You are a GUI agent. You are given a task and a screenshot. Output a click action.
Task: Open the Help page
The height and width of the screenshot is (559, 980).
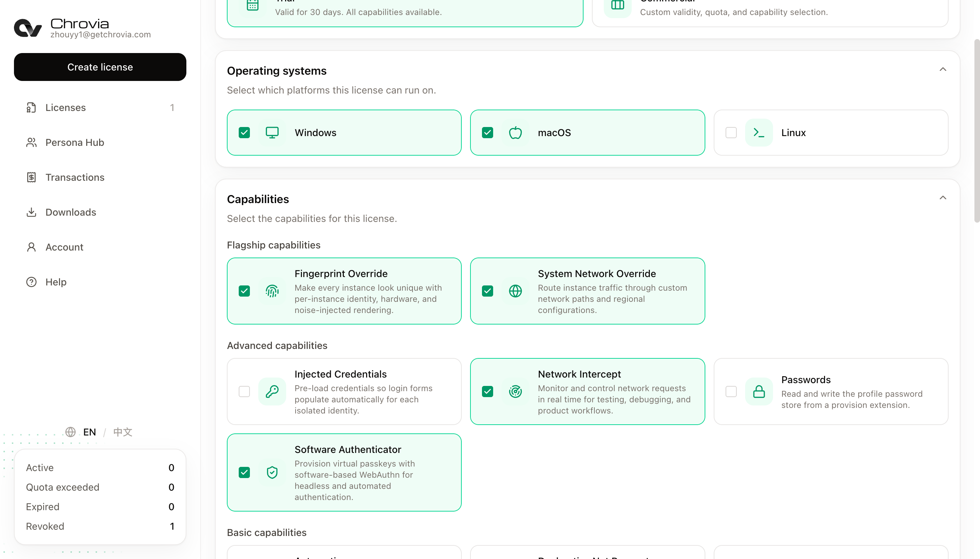[100, 282]
